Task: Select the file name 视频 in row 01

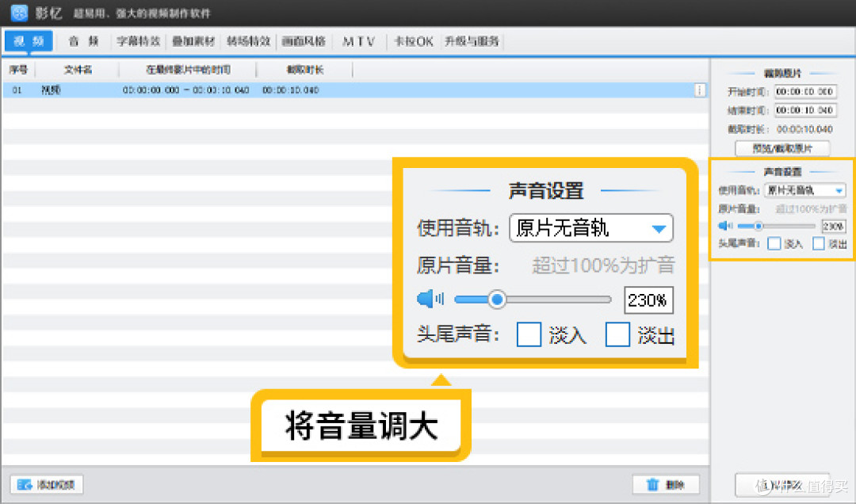Action: pos(51,90)
